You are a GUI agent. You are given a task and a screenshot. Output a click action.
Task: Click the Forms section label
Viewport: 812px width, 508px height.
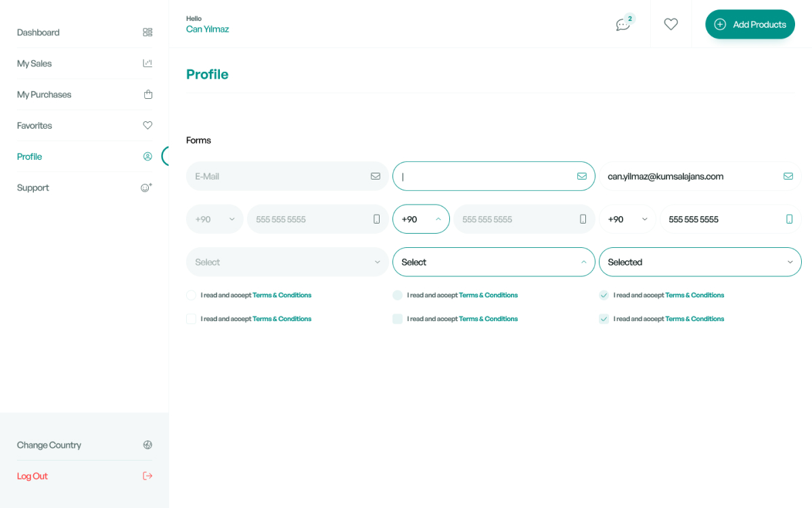point(198,140)
